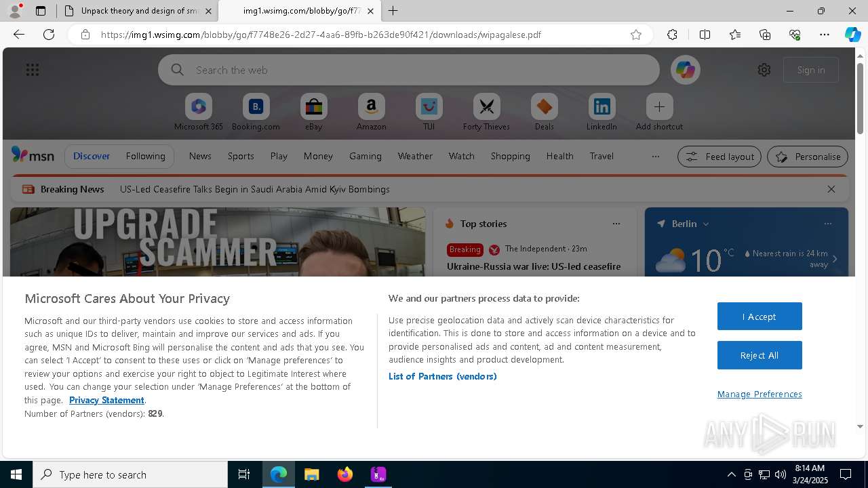The image size is (868, 488).
Task: Dismiss the Breaking News bar
Action: (x=831, y=189)
